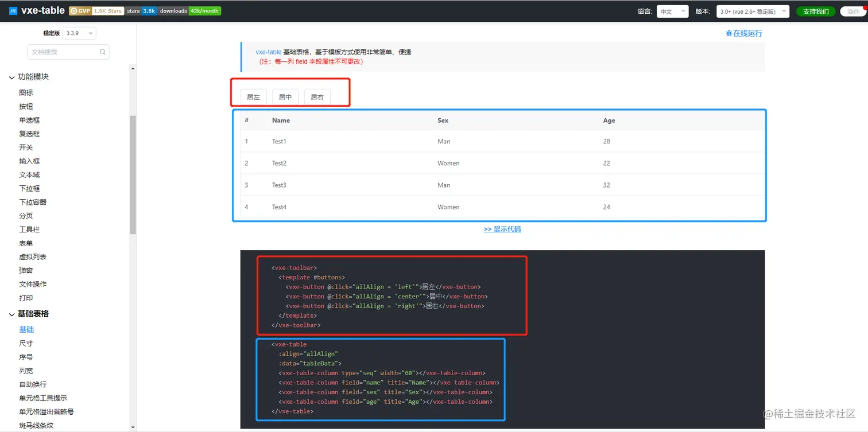Click the vxe-table logo icon
Image resolution: width=868 pixels, height=432 pixels.
coord(13,11)
